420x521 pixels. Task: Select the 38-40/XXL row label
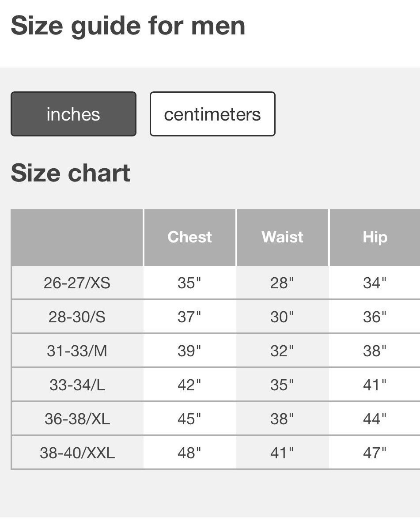76,452
